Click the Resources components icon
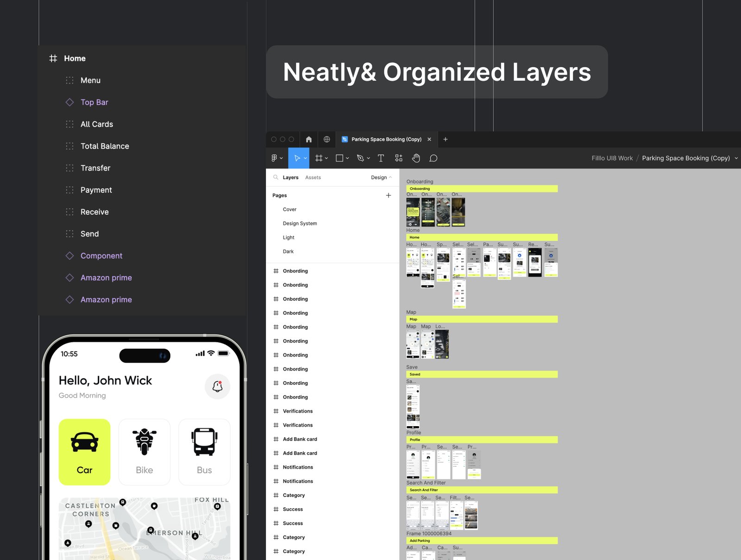The width and height of the screenshot is (741, 560). point(399,158)
